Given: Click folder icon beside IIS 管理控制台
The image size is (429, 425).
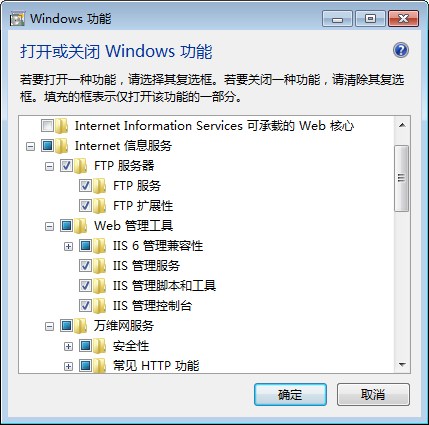Looking at the screenshot, I should click(x=99, y=306).
